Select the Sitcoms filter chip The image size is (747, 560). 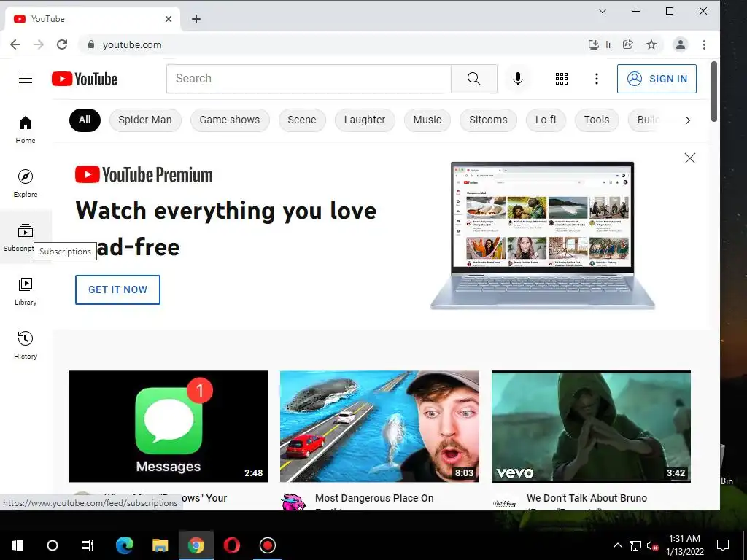point(488,120)
